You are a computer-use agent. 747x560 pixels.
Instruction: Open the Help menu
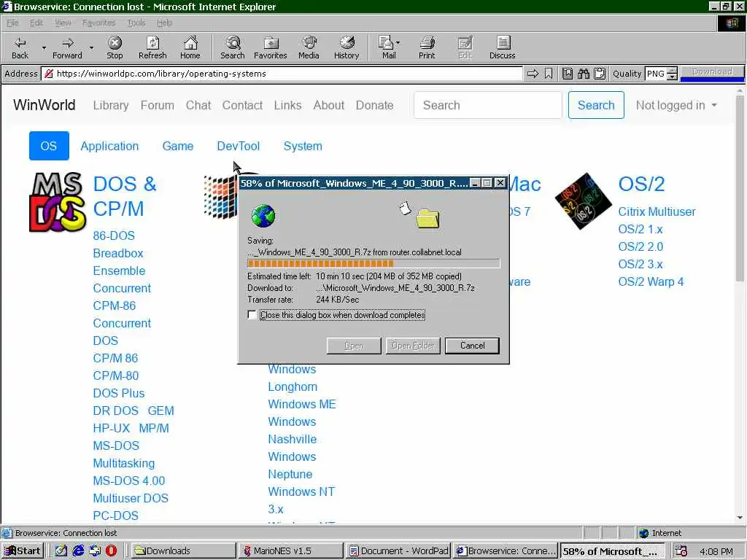pos(164,23)
